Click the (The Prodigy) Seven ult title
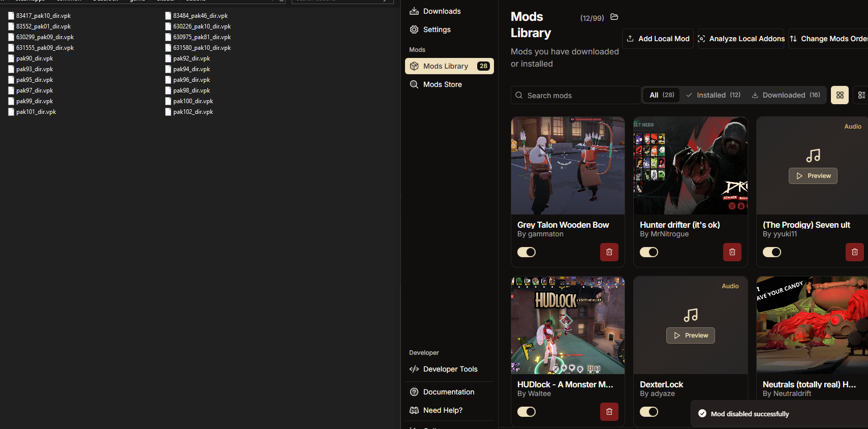 pyautogui.click(x=807, y=225)
